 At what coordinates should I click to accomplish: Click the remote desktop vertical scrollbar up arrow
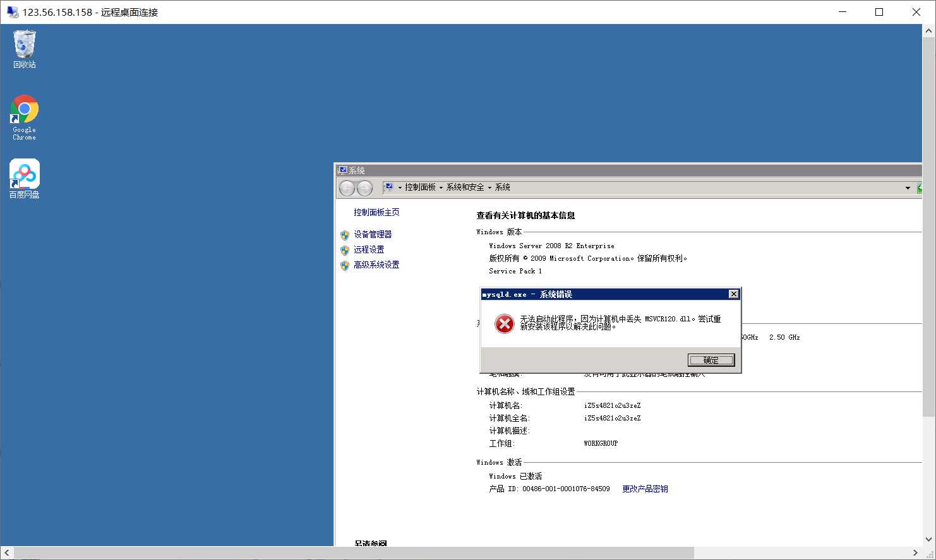(929, 30)
